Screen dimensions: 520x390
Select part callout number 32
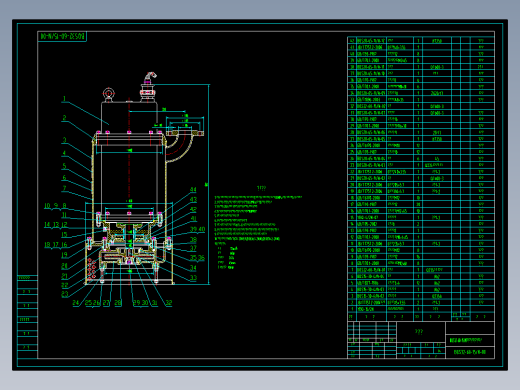point(169,303)
